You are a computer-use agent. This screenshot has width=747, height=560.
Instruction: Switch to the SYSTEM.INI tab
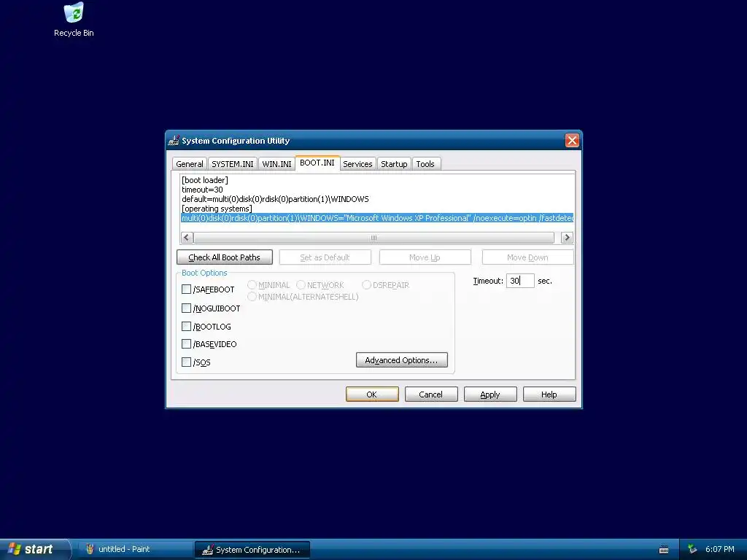pos(233,164)
